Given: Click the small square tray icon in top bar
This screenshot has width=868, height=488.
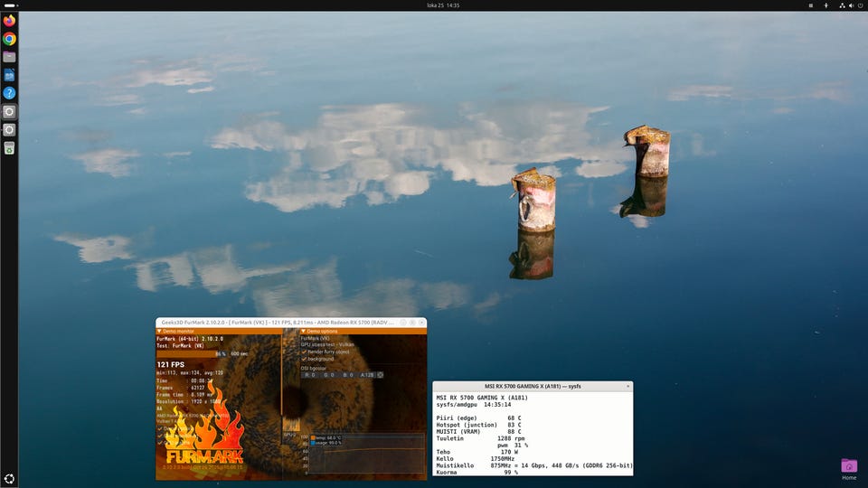Looking at the screenshot, I should tap(810, 5).
